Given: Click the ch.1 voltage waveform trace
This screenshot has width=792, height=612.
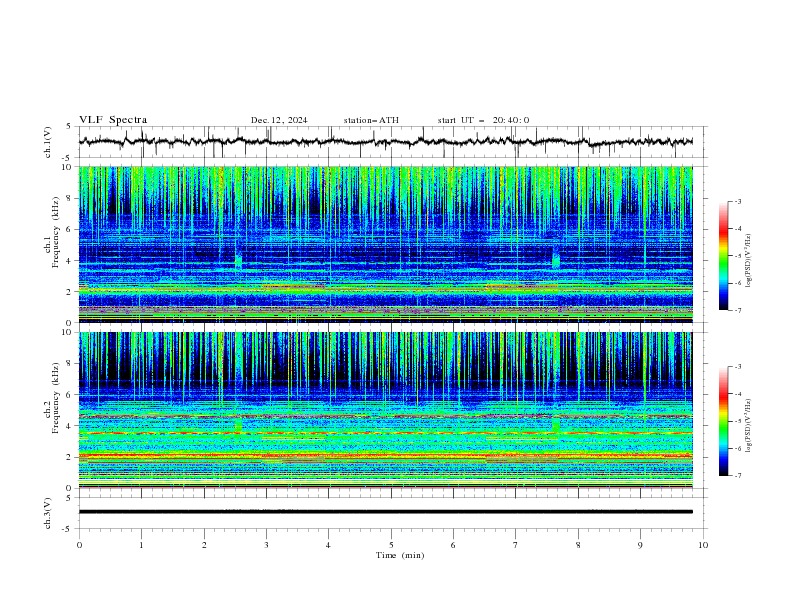Looking at the screenshot, I should (386, 141).
